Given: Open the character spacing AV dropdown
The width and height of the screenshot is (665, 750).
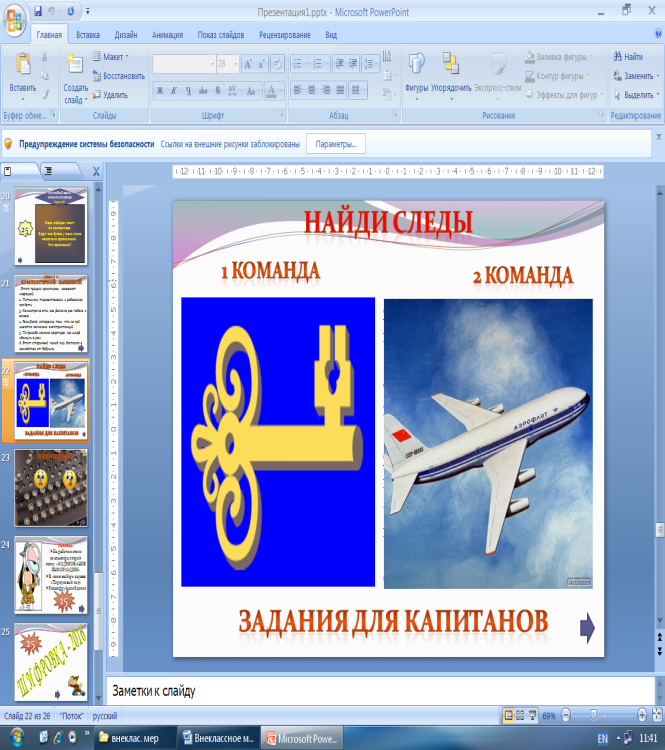Looking at the screenshot, I should coord(233,90).
